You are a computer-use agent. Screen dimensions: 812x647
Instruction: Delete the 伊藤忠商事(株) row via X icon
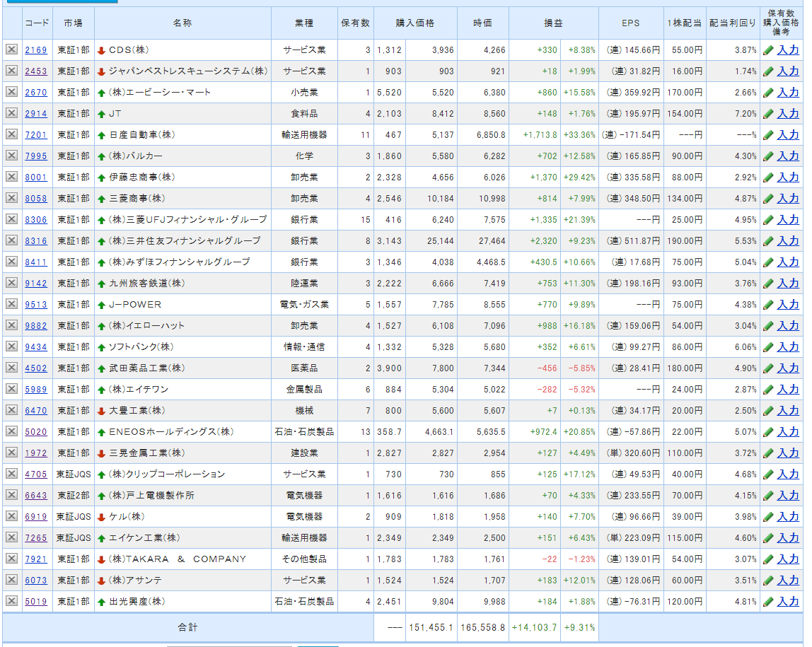pyautogui.click(x=11, y=177)
